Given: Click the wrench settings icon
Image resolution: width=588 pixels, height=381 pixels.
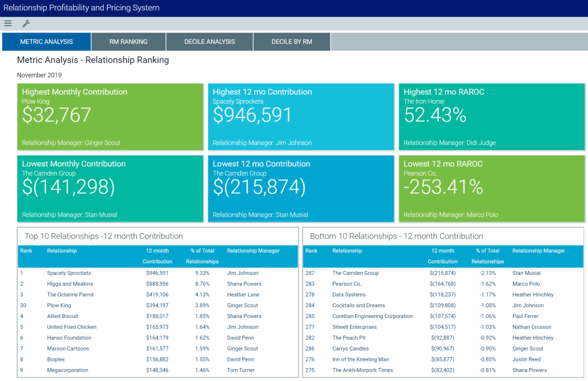Looking at the screenshot, I should click(26, 23).
